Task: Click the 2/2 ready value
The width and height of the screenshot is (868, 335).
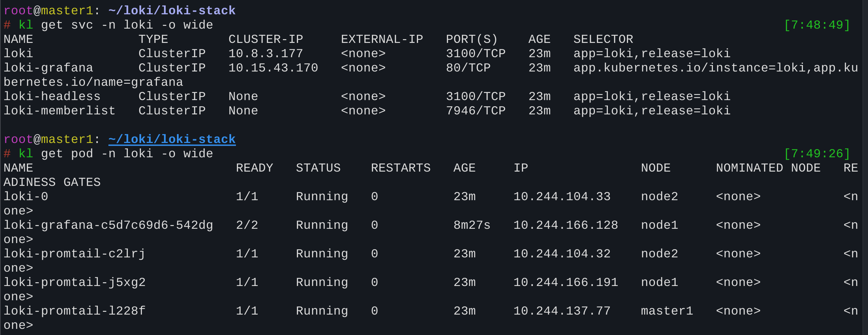Action: pos(247,225)
